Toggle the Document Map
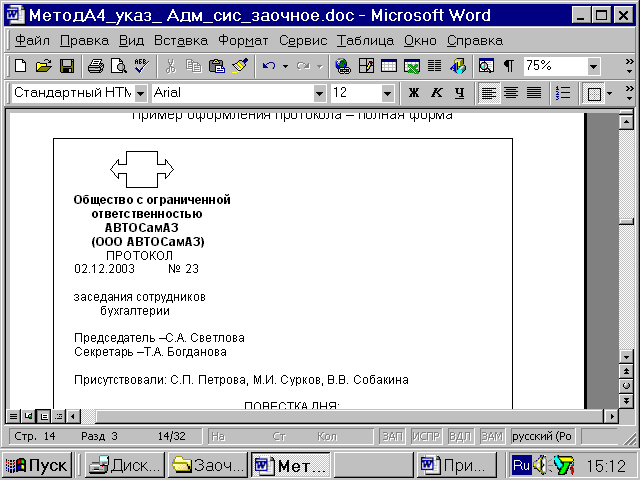 (487, 66)
